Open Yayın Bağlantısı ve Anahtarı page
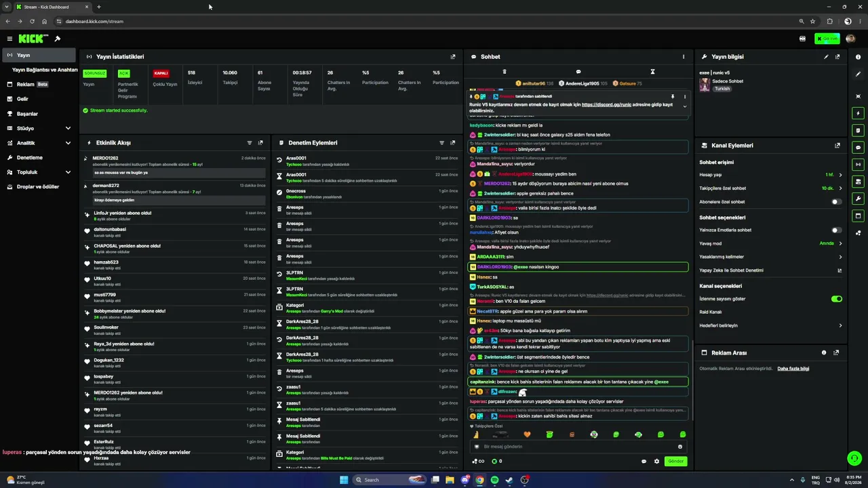The width and height of the screenshot is (868, 488). [45, 70]
